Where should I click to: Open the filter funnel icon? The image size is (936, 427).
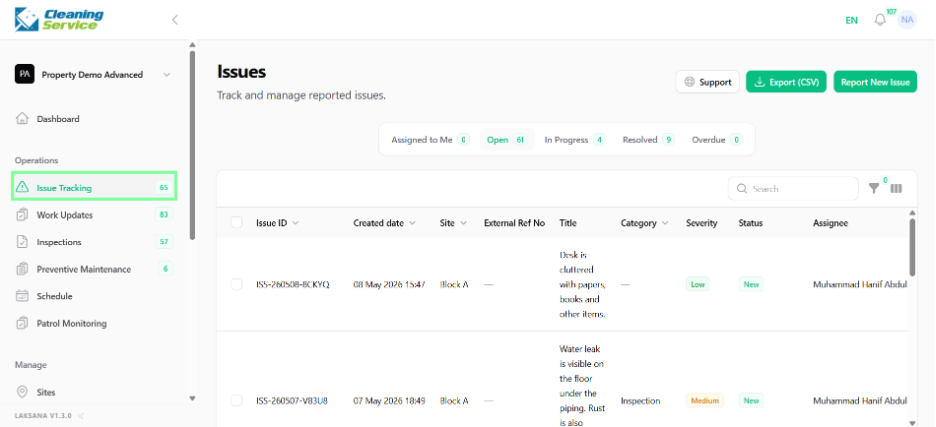[874, 189]
